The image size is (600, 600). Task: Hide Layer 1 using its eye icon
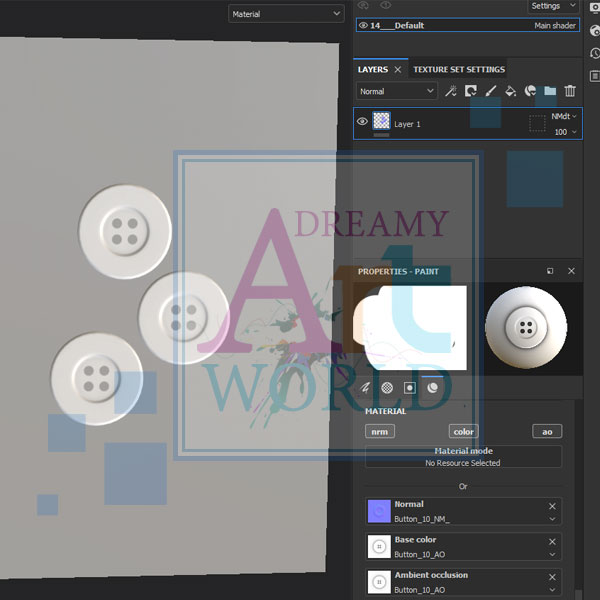click(x=363, y=122)
